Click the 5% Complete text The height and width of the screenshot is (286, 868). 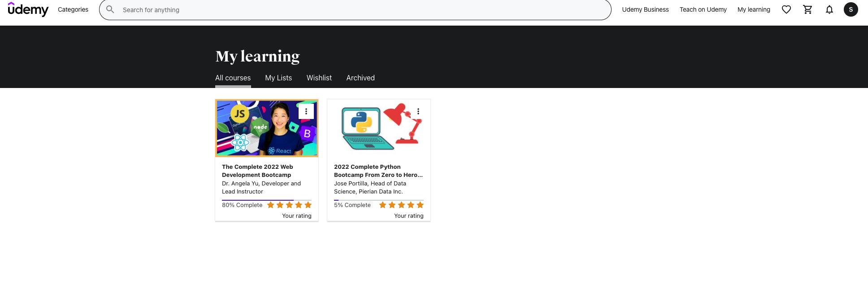352,205
